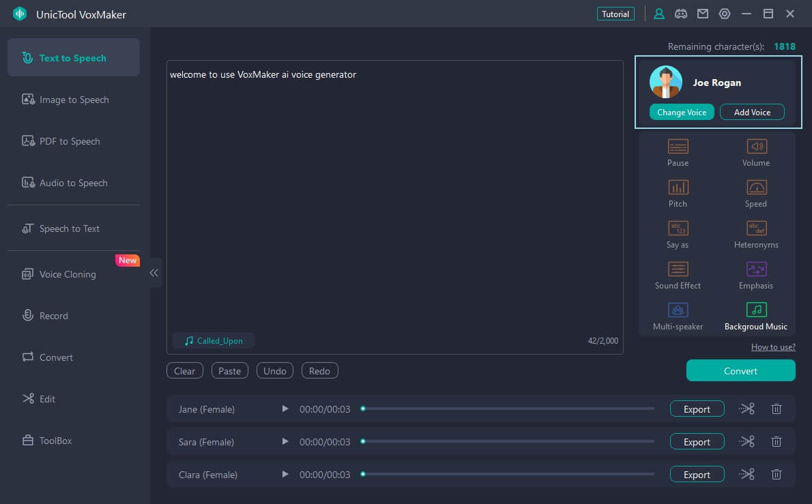Screen dimensions: 812x504
Task: Click the Background Music icon
Action: pos(756,310)
